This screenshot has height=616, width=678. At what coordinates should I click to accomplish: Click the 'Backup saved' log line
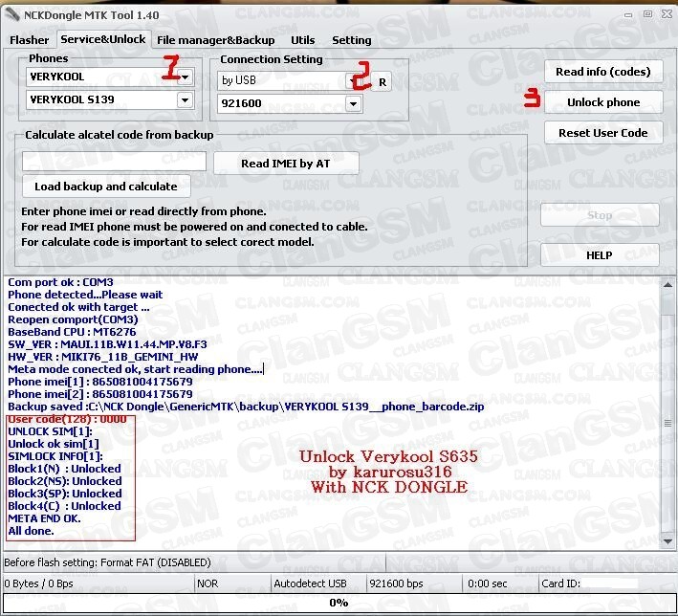(246, 407)
